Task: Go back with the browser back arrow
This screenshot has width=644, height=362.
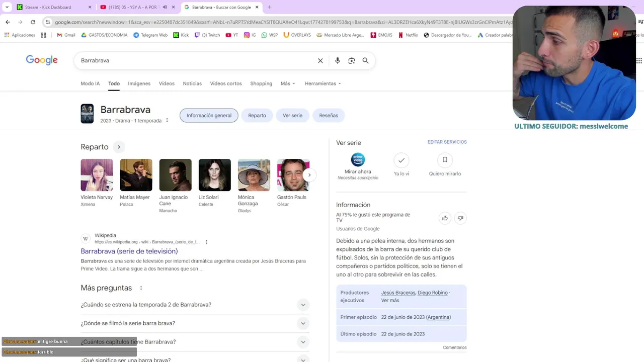Action: 8,22
